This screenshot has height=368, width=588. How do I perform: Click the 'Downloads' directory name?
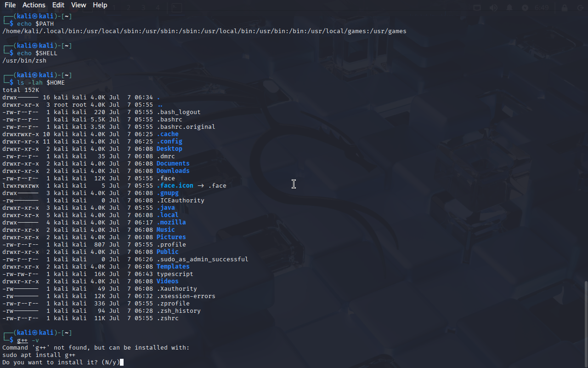[x=173, y=171]
